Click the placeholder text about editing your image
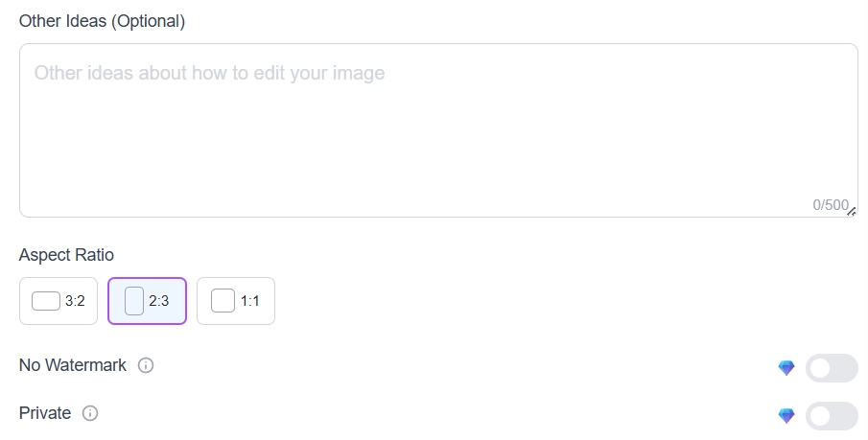This screenshot has height=440, width=868. tap(209, 73)
